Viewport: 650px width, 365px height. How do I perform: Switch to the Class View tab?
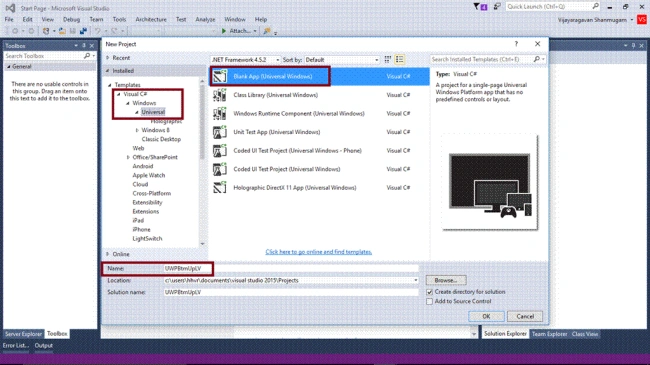point(585,334)
